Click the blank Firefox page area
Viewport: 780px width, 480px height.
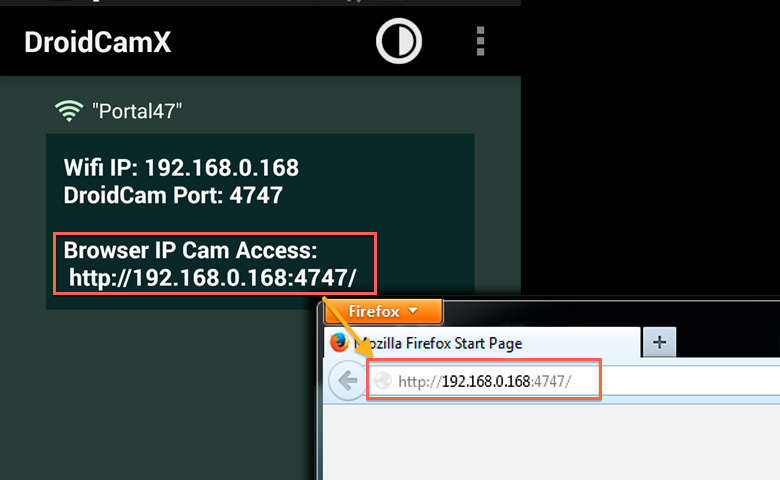(551, 442)
